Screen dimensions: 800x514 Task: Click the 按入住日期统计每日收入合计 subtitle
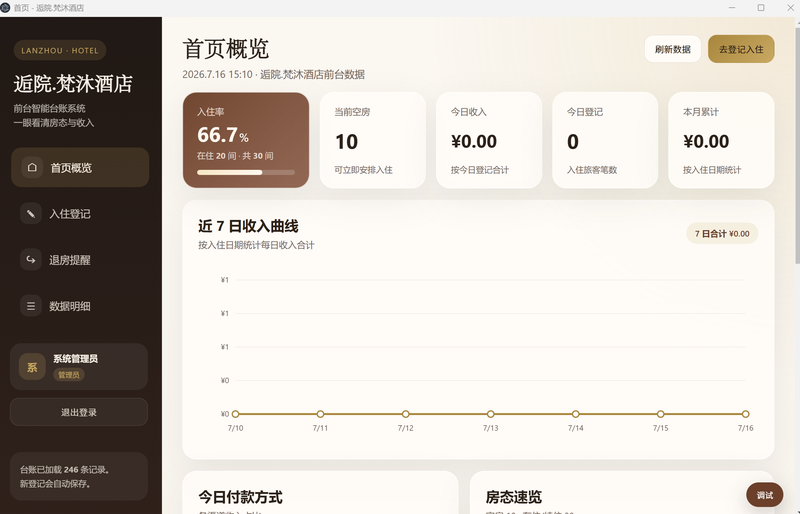[256, 245]
